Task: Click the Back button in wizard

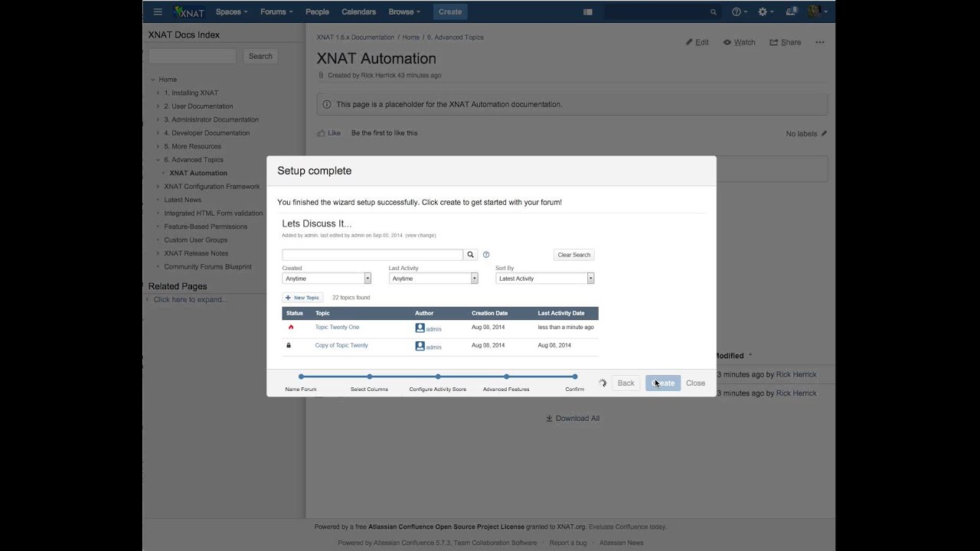Action: tap(626, 383)
